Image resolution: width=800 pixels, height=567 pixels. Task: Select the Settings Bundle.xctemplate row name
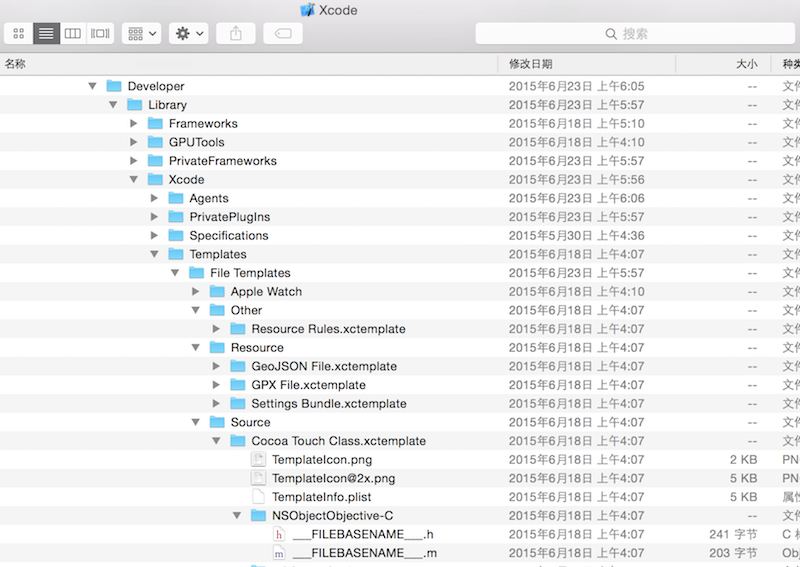coord(329,404)
